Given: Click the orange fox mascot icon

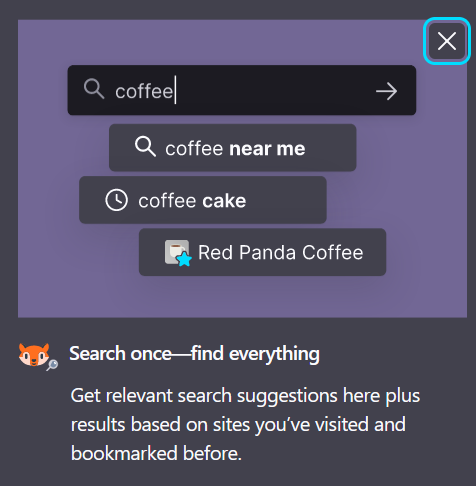Looking at the screenshot, I should 34,355.
